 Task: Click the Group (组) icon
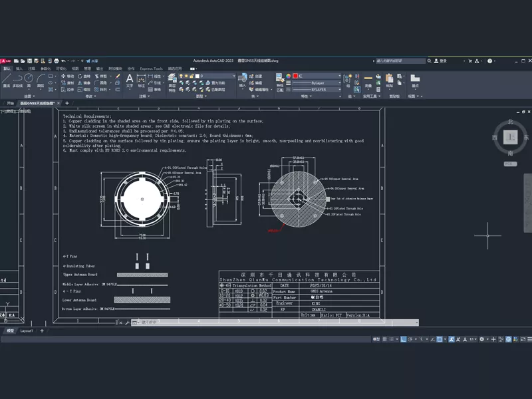tap(347, 80)
